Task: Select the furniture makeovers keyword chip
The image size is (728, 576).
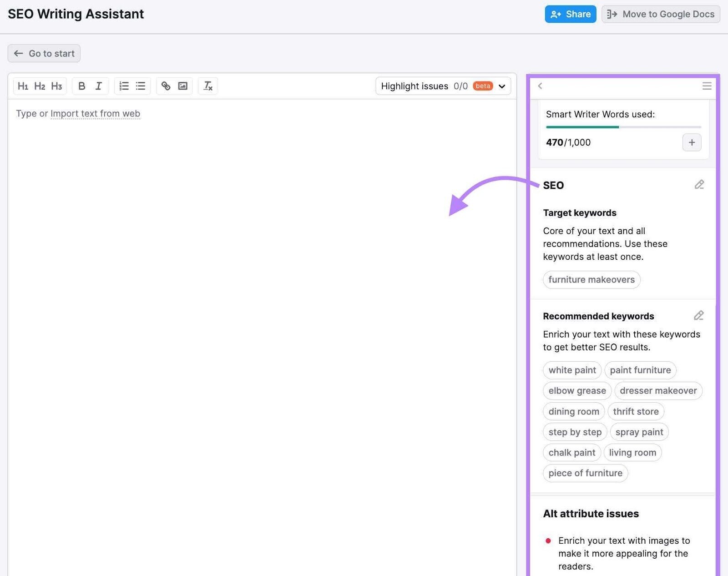Action: click(591, 279)
